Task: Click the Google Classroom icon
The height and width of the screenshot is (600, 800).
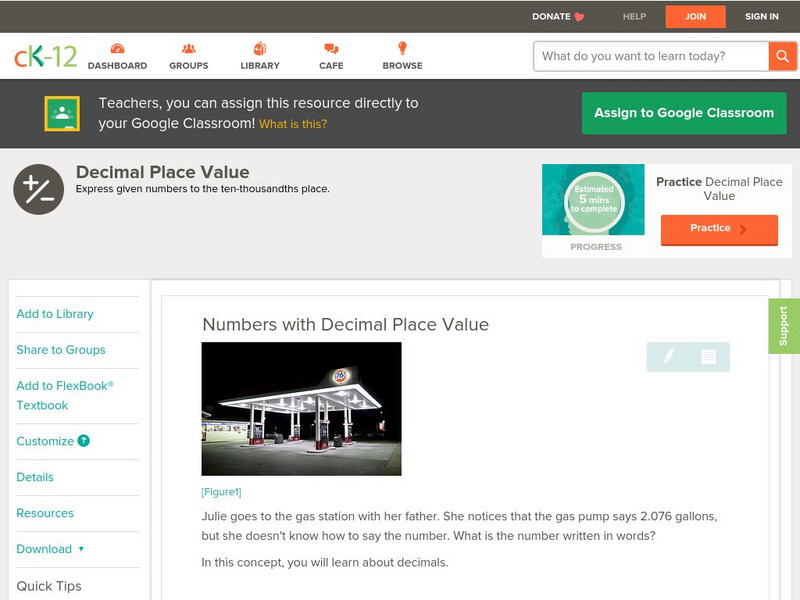Action: pos(62,113)
